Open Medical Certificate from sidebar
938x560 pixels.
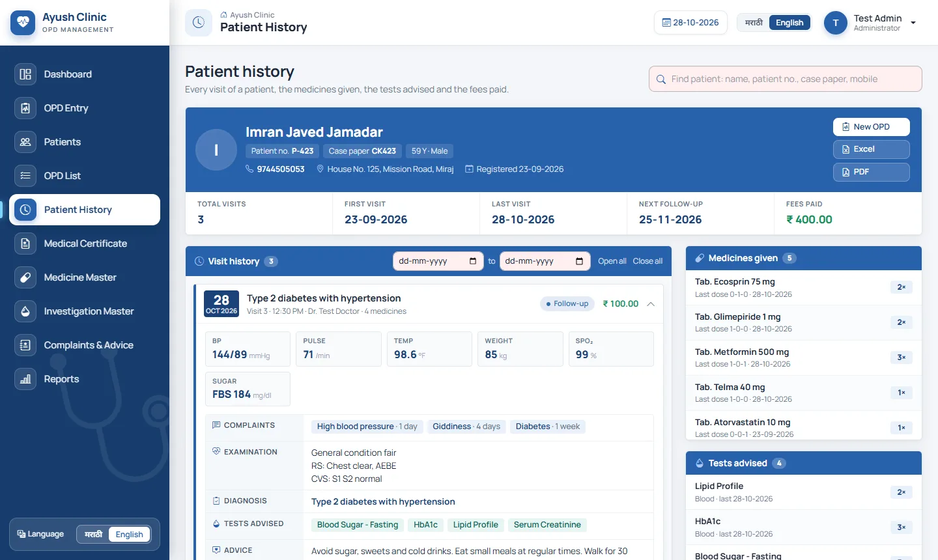(85, 244)
